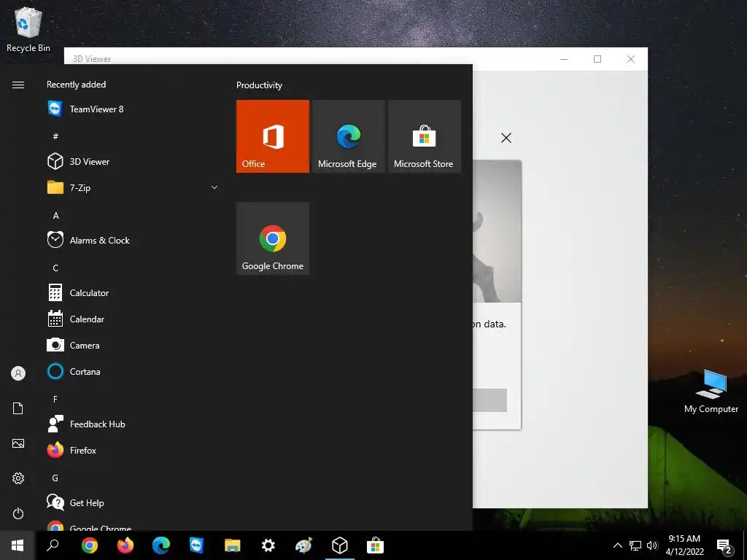Open Microsoft Edge tile
Screen dimensions: 747x560
[348, 136]
